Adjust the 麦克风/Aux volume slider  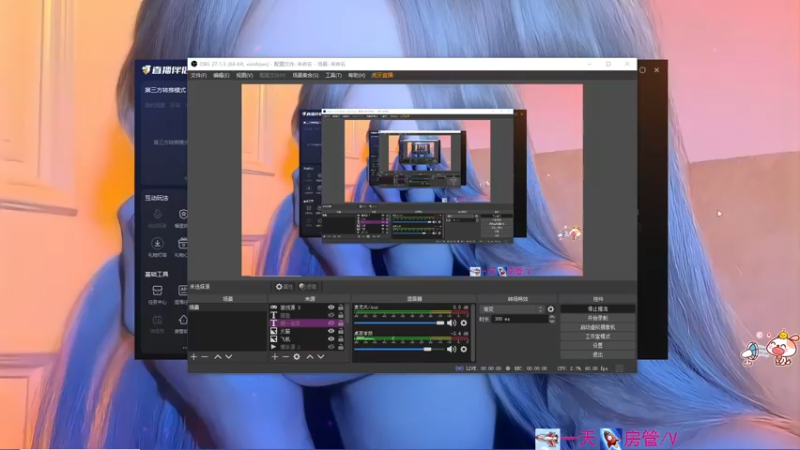tap(399, 323)
